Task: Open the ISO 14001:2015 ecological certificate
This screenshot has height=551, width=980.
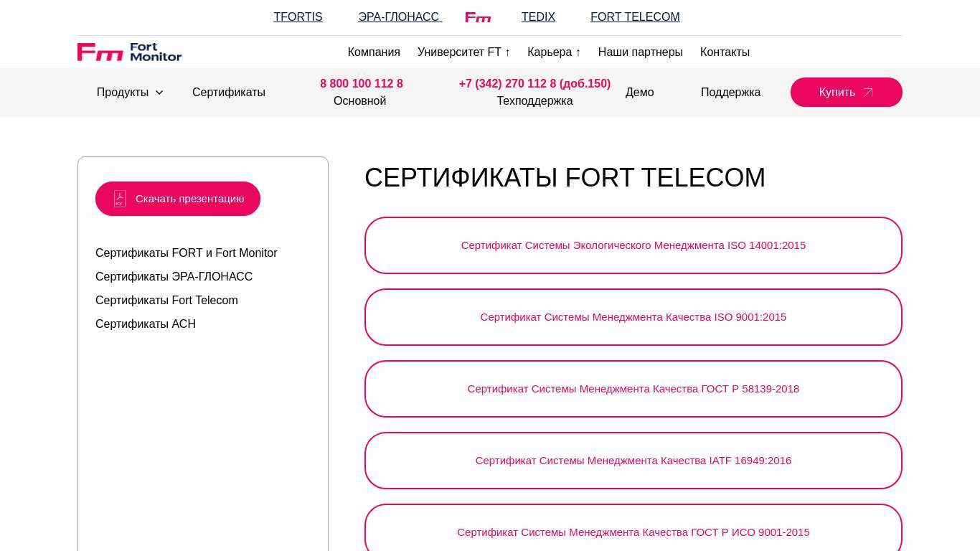Action: pyautogui.click(x=633, y=245)
